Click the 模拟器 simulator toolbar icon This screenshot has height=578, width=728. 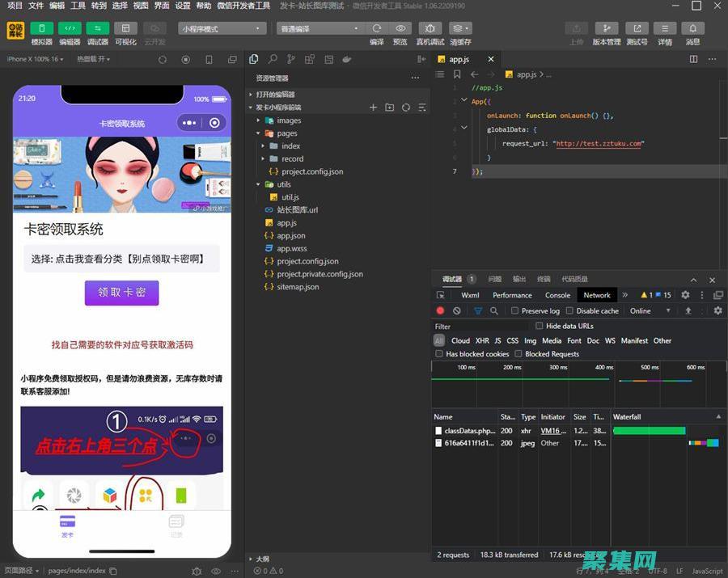[x=41, y=28]
